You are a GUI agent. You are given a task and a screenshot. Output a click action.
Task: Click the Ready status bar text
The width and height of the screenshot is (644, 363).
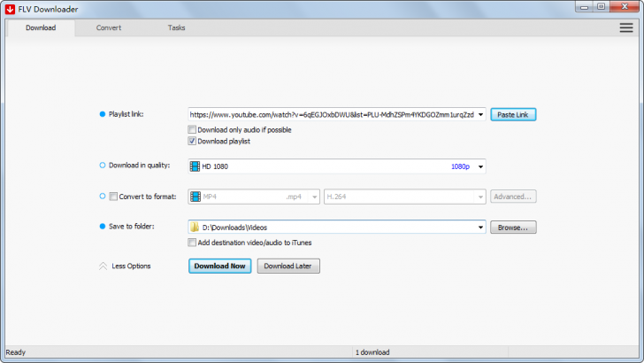tap(16, 352)
